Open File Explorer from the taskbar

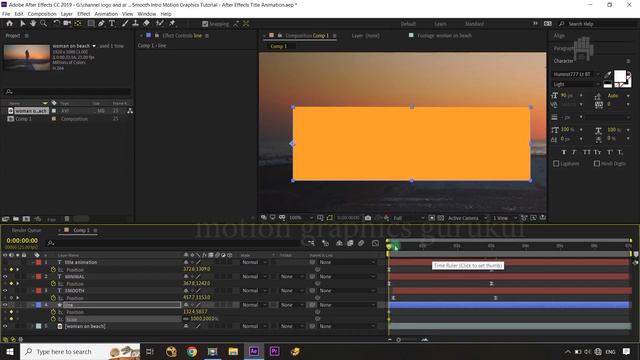point(233,351)
